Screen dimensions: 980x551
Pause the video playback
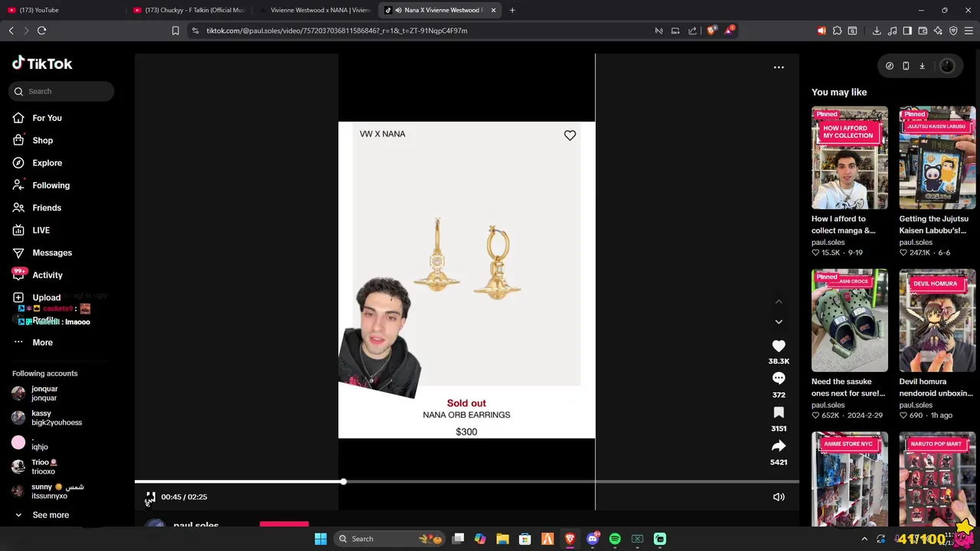point(150,497)
